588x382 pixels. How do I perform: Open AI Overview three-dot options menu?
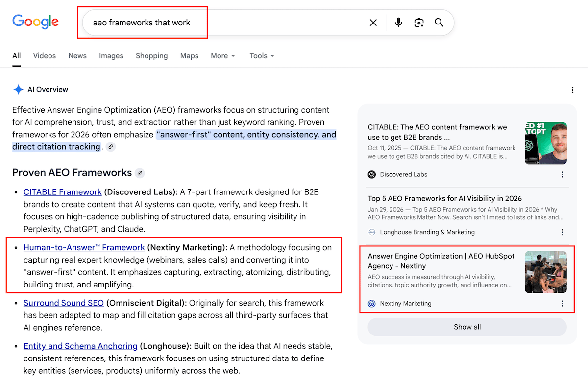[x=572, y=90]
